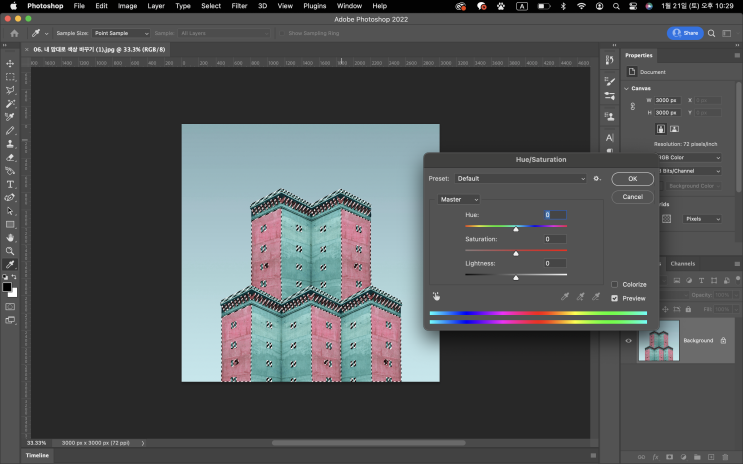Image resolution: width=743 pixels, height=464 pixels.
Task: Select the Hand tool in the toolbar
Action: 10,238
